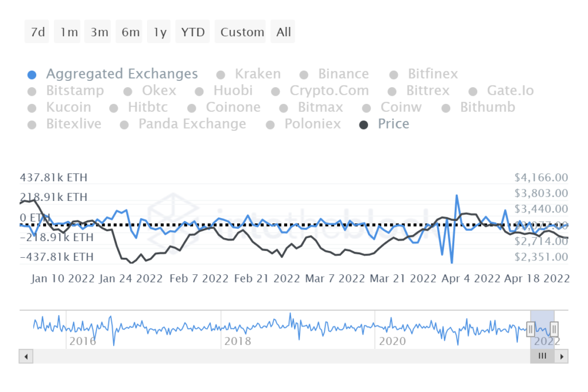
Task: Toggle Kucoin series in legend
Action: click(x=60, y=107)
